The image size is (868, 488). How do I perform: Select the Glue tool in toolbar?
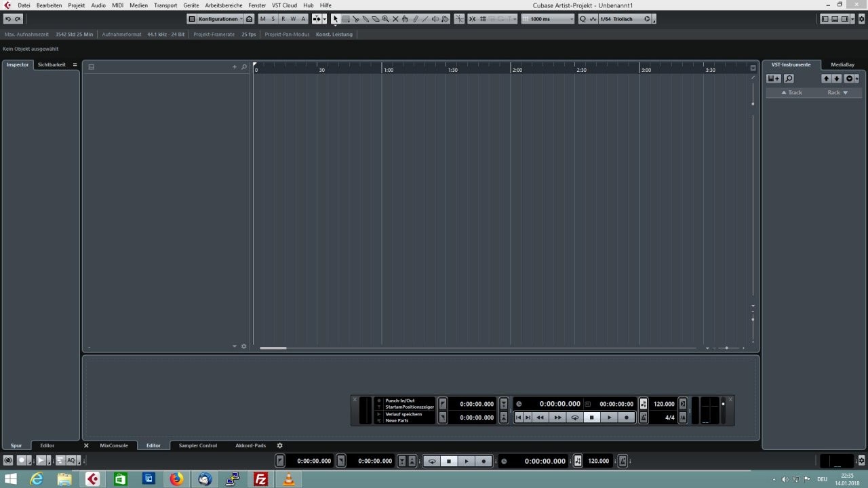pos(366,19)
